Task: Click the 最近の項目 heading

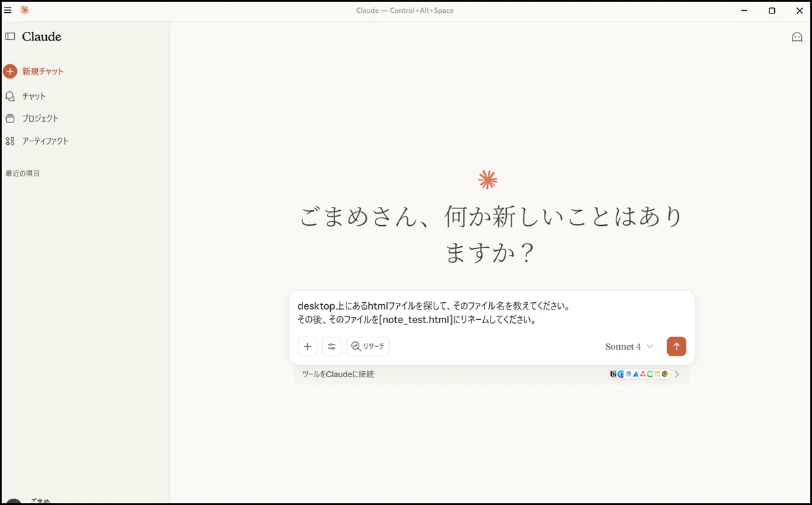Action: tap(23, 174)
